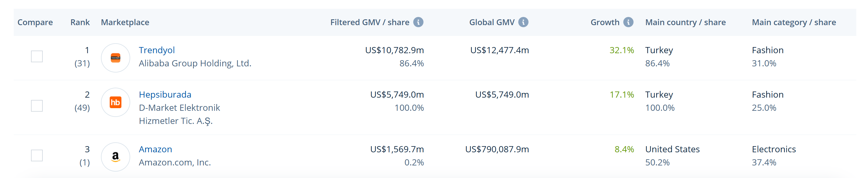The image size is (868, 178).
Task: Click the Amazon logo icon
Action: point(116,157)
